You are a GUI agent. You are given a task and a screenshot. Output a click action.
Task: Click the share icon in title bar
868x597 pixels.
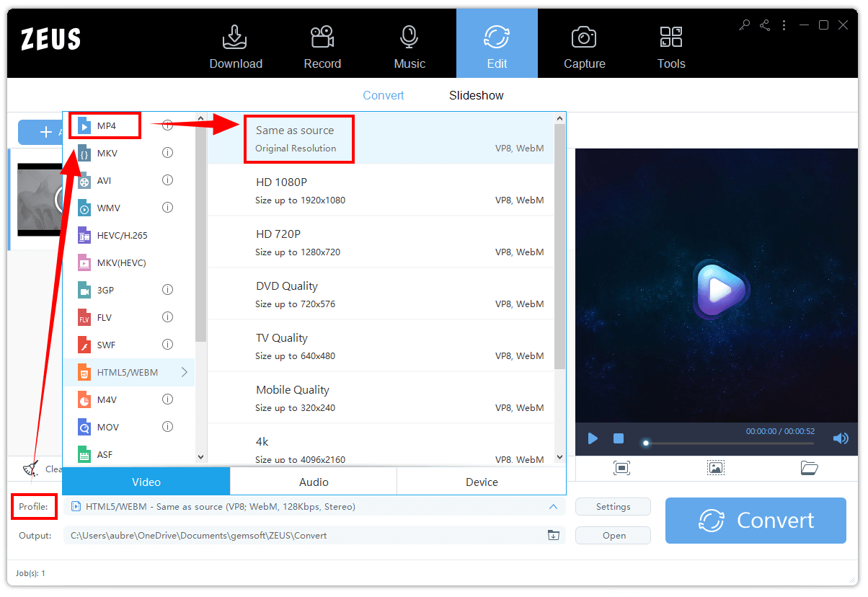765,25
